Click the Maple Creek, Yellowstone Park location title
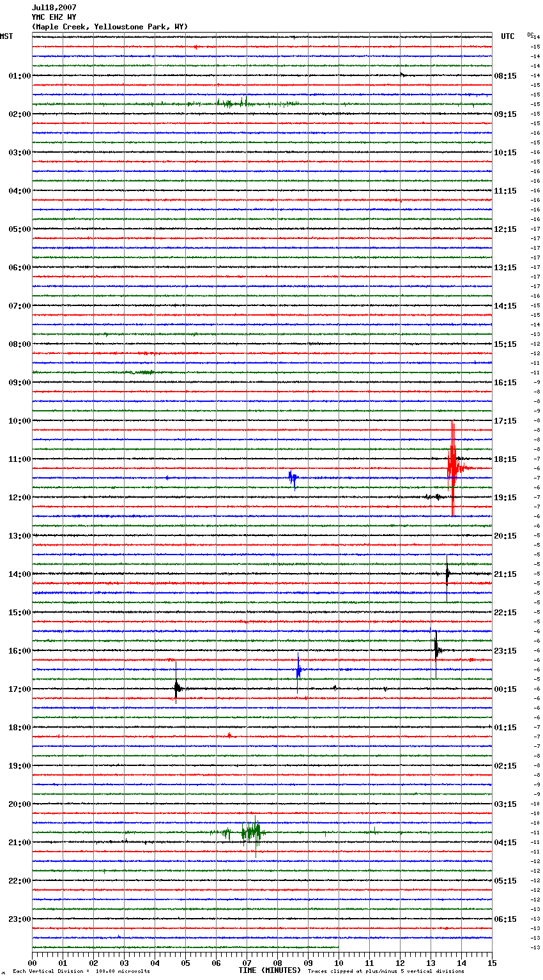This screenshot has height=980, width=543. 110,27
